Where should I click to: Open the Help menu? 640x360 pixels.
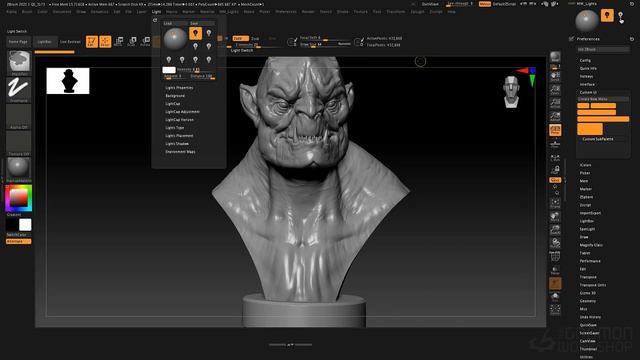pos(451,12)
